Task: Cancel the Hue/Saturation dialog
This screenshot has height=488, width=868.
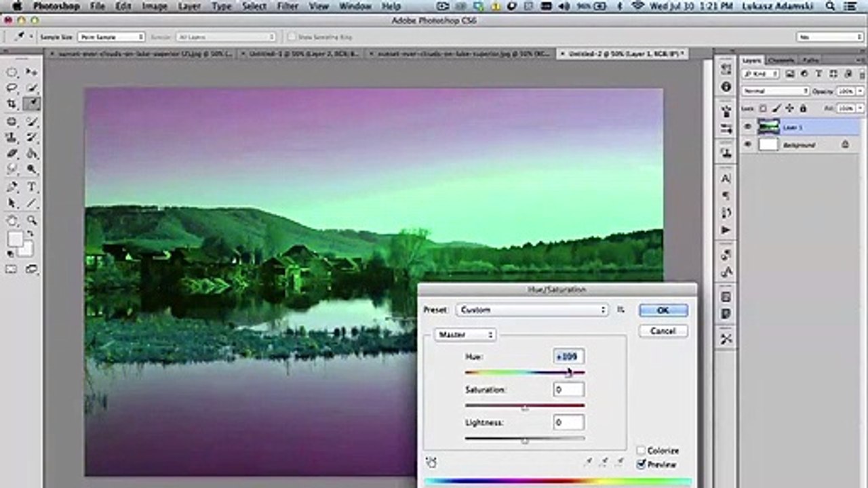Action: pos(663,331)
